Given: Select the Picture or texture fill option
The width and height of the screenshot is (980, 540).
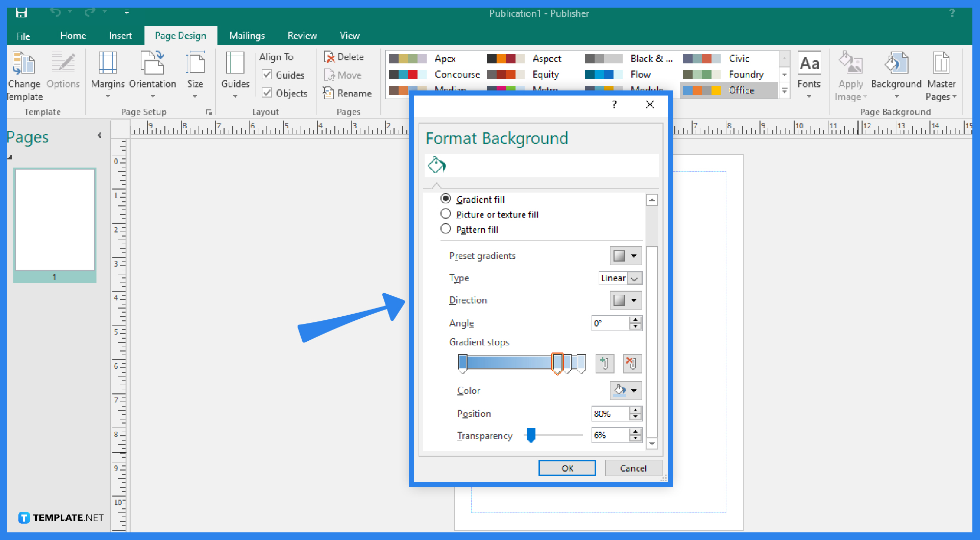Looking at the screenshot, I should [446, 214].
